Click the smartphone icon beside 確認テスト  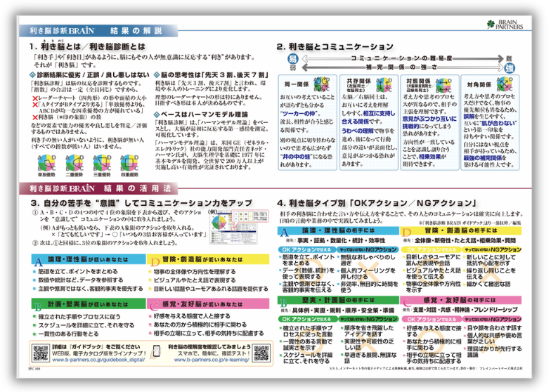click(x=157, y=351)
